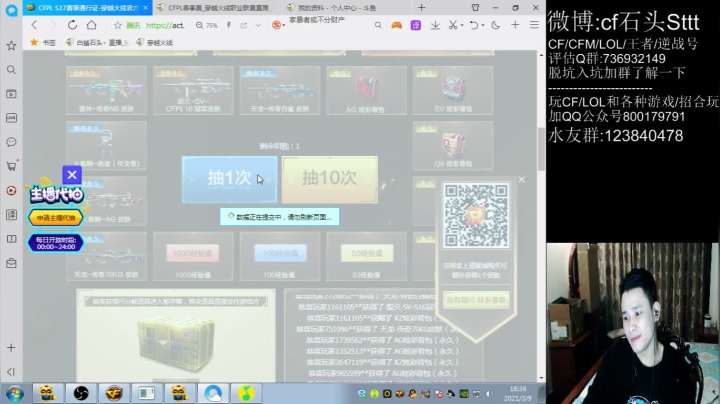
Task: Close the 主播代抽 floating widget
Action: (72, 175)
